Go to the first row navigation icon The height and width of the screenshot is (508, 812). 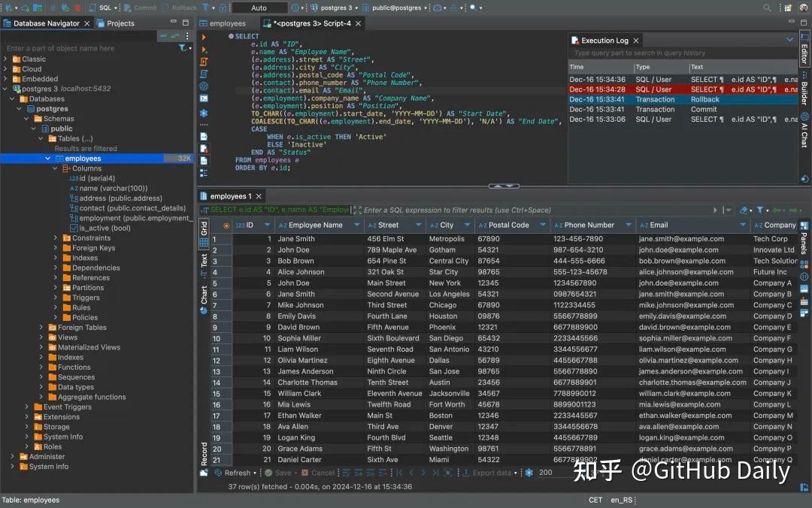399,473
